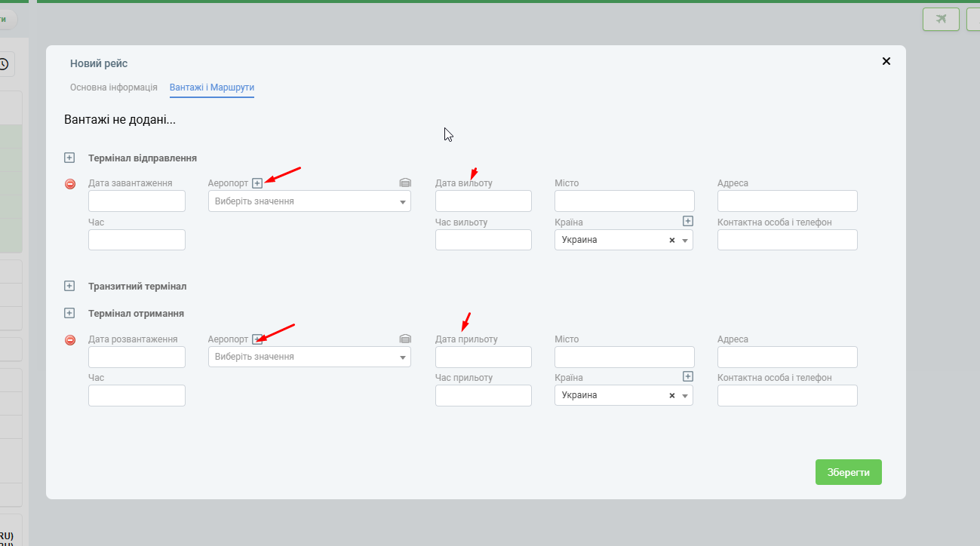
Task: Select the Вантажі і Маршрути tab
Action: pos(212,87)
